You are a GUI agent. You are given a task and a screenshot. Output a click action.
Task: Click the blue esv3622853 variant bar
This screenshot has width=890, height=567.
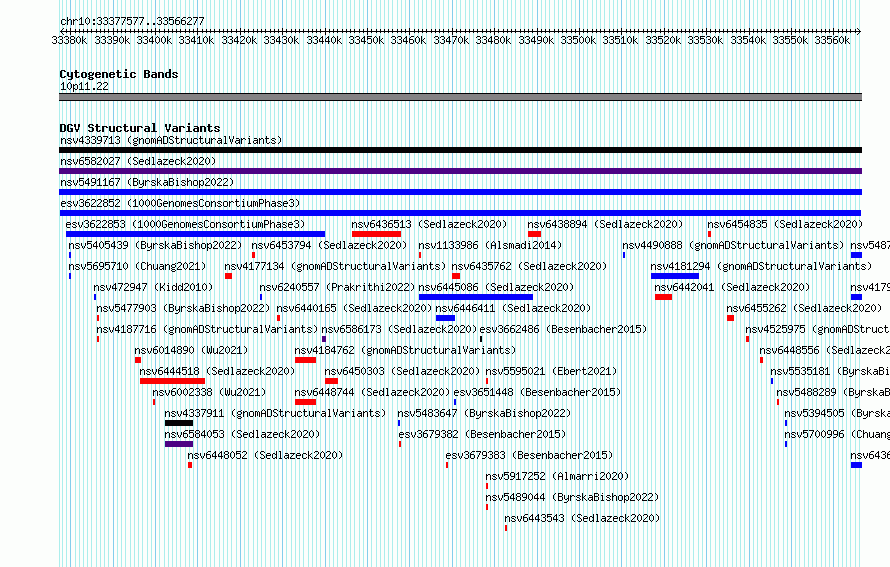[196, 234]
